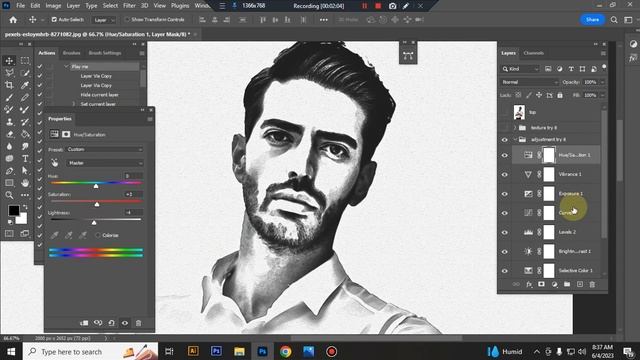The image size is (640, 360).
Task: Delete adjustment via Properties trash icon
Action: click(x=138, y=323)
